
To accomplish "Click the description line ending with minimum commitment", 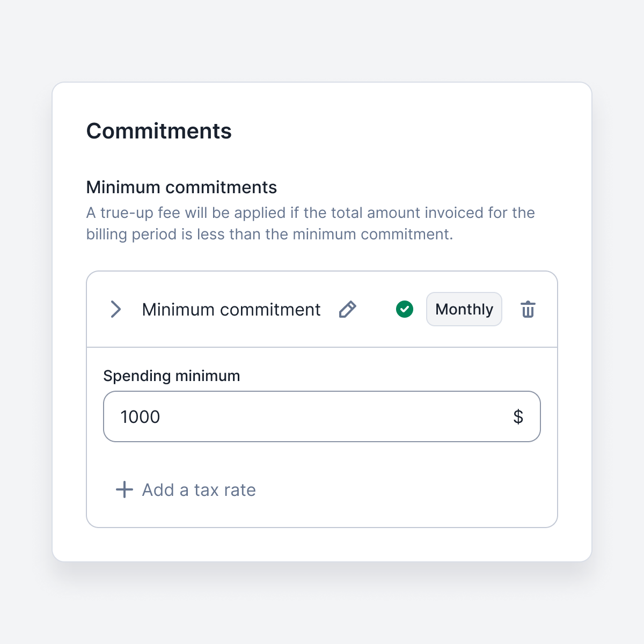I will pyautogui.click(x=270, y=234).
